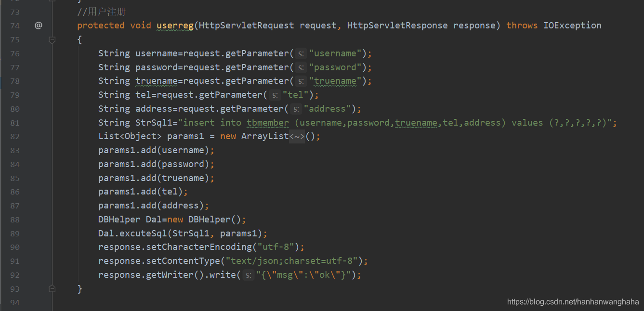The width and height of the screenshot is (644, 311).
Task: Click the 's:' parameter hint before "username"
Action: [301, 53]
